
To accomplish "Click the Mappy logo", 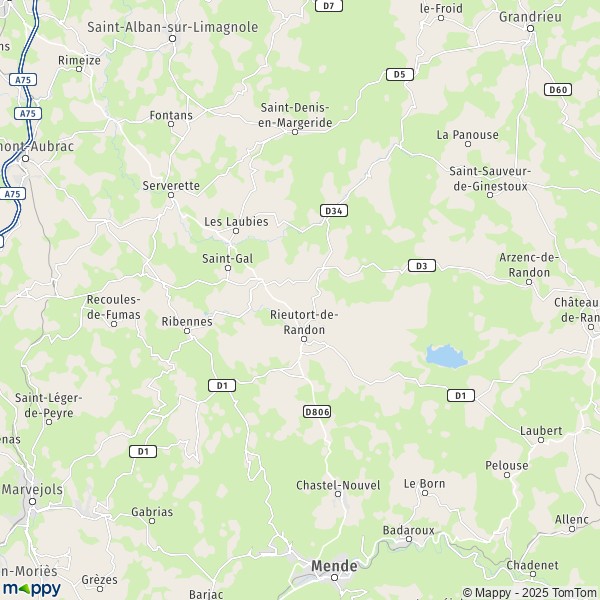I will pos(32,589).
